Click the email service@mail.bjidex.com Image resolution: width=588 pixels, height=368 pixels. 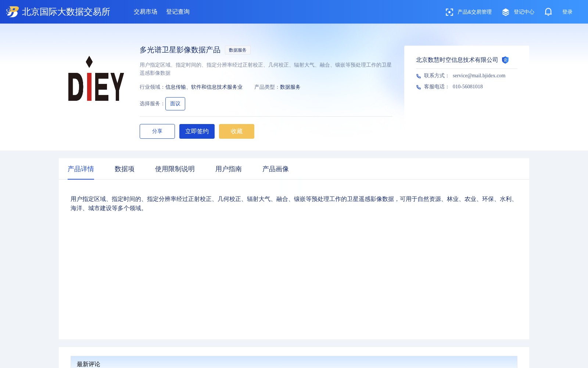tap(479, 76)
